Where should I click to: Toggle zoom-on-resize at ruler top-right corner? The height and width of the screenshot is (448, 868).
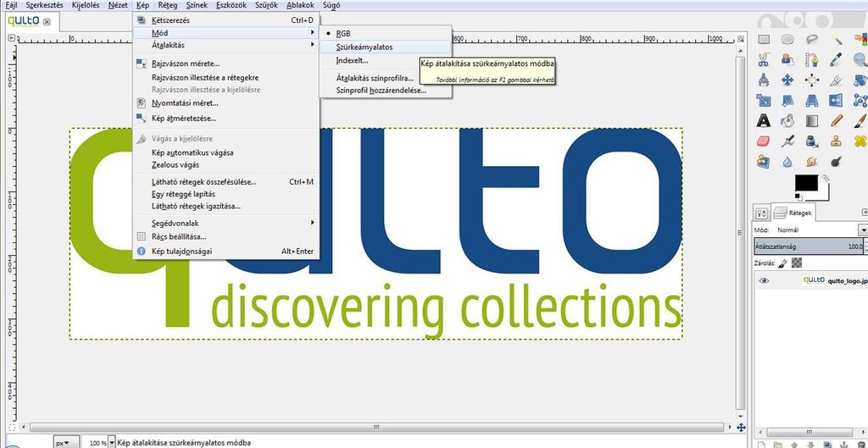tap(741, 39)
